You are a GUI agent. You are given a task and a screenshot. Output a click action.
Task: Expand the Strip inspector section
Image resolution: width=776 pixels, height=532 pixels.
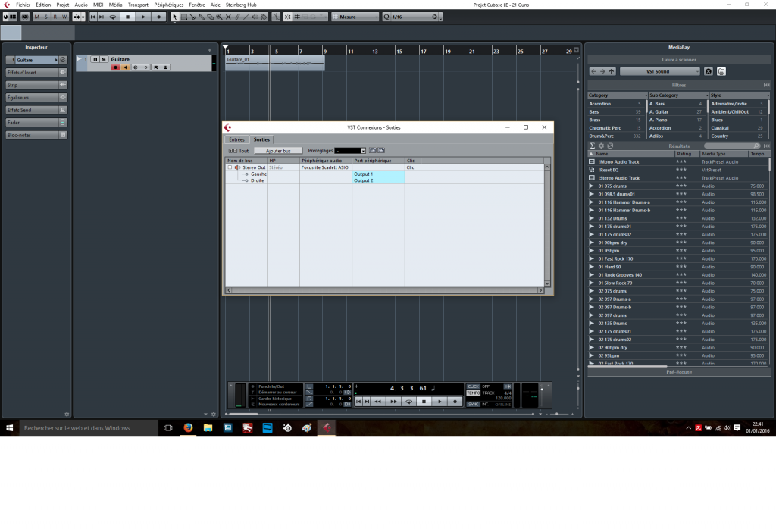(36, 85)
